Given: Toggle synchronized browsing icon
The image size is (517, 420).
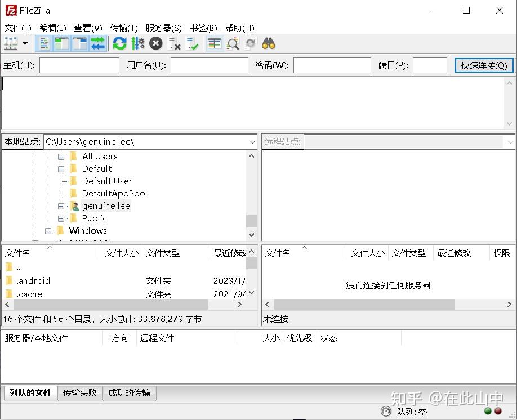Looking at the screenshot, I should pyautogui.click(x=251, y=43).
